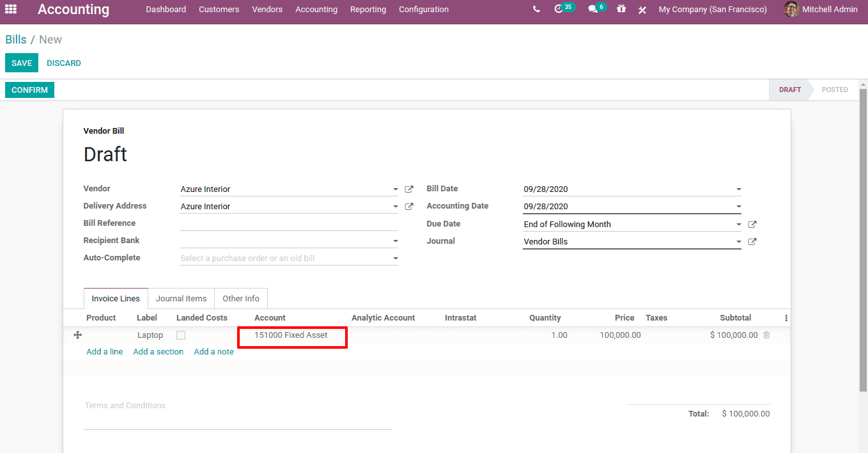Grab the Laptop line drag handle
868x453 pixels.
[78, 335]
